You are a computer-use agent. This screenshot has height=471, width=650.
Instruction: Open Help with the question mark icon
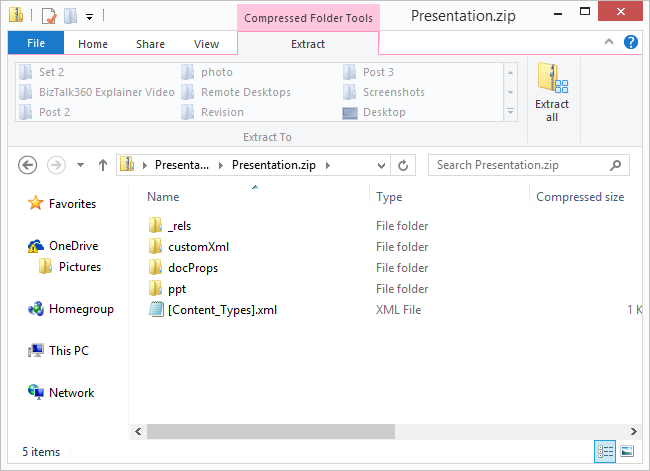631,43
